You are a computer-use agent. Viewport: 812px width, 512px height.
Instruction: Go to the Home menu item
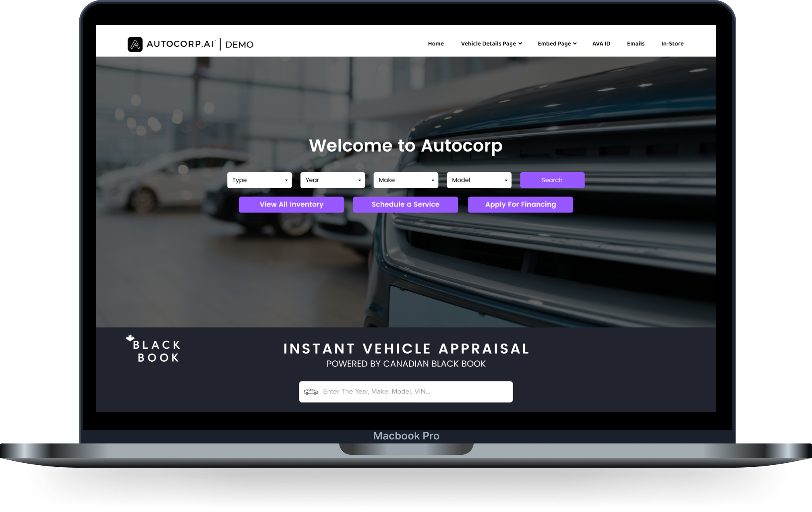coord(435,44)
